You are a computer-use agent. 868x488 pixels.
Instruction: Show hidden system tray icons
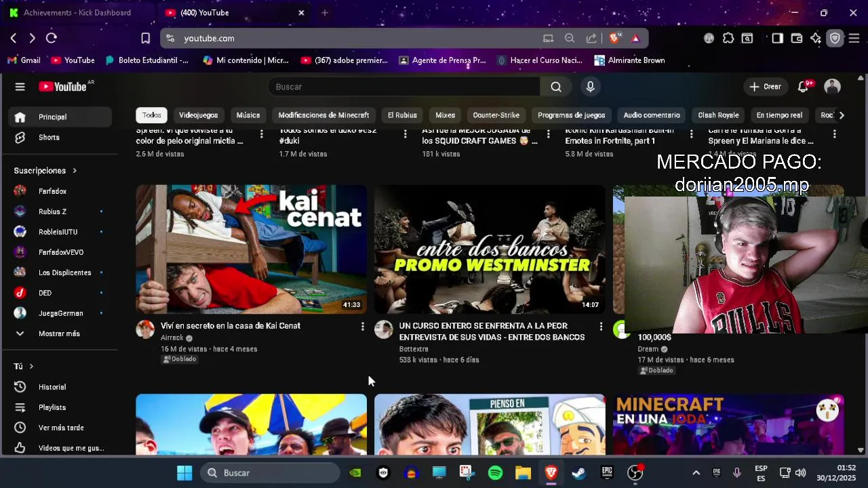click(x=696, y=473)
